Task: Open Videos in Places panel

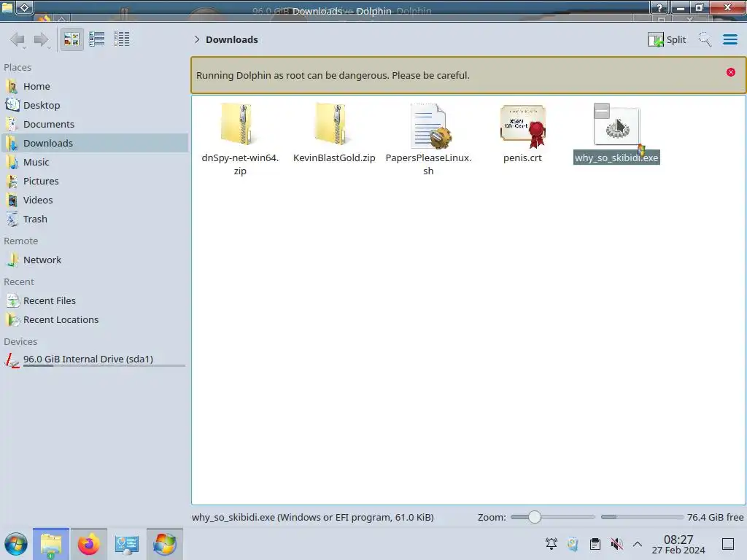Action: 95,201
